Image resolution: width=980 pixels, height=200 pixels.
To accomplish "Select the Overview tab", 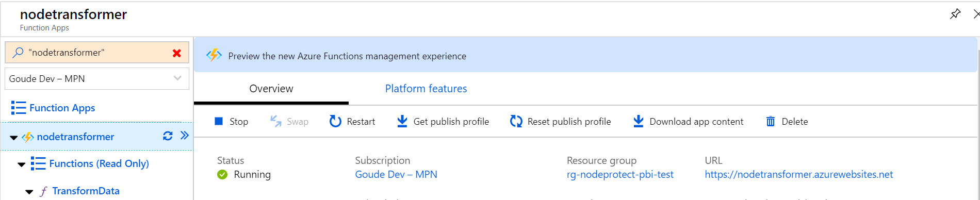I will [271, 89].
